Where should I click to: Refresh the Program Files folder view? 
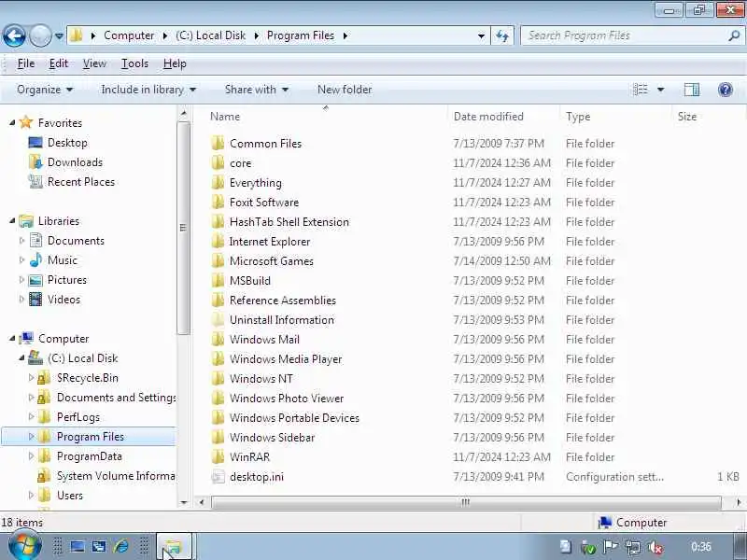click(x=502, y=35)
